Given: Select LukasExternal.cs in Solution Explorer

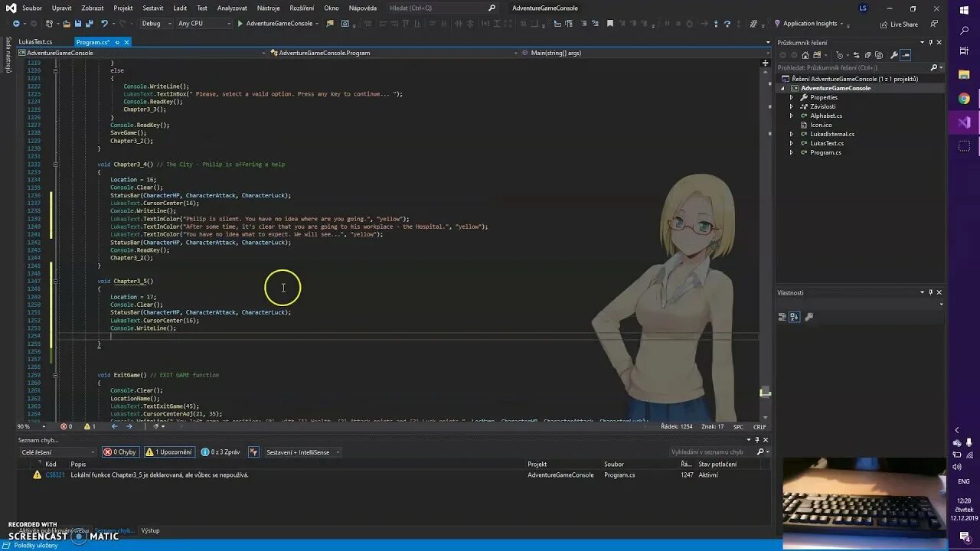Looking at the screenshot, I should click(x=832, y=134).
